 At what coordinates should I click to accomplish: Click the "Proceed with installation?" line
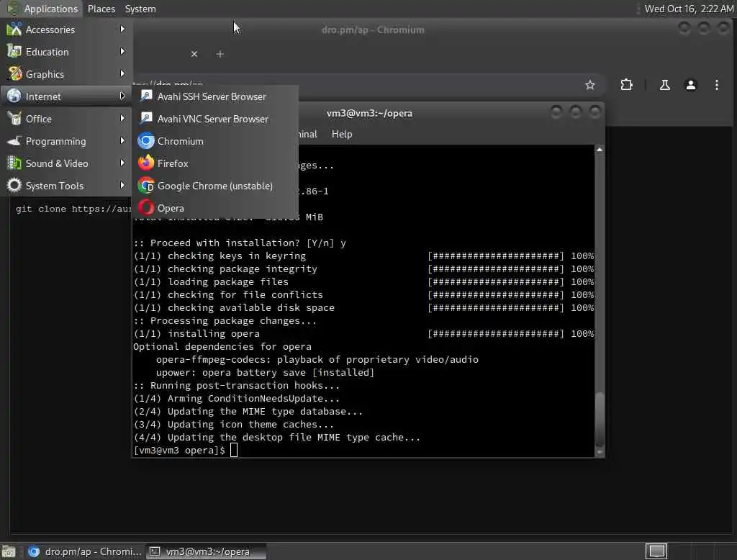coord(240,243)
